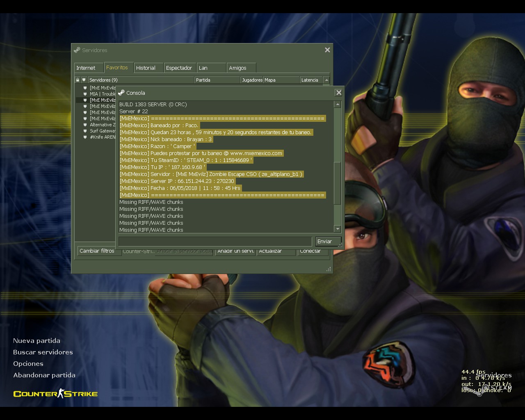Select the MIA | Trouble server row
Screen dimensions: 525x420
[x=96, y=94]
